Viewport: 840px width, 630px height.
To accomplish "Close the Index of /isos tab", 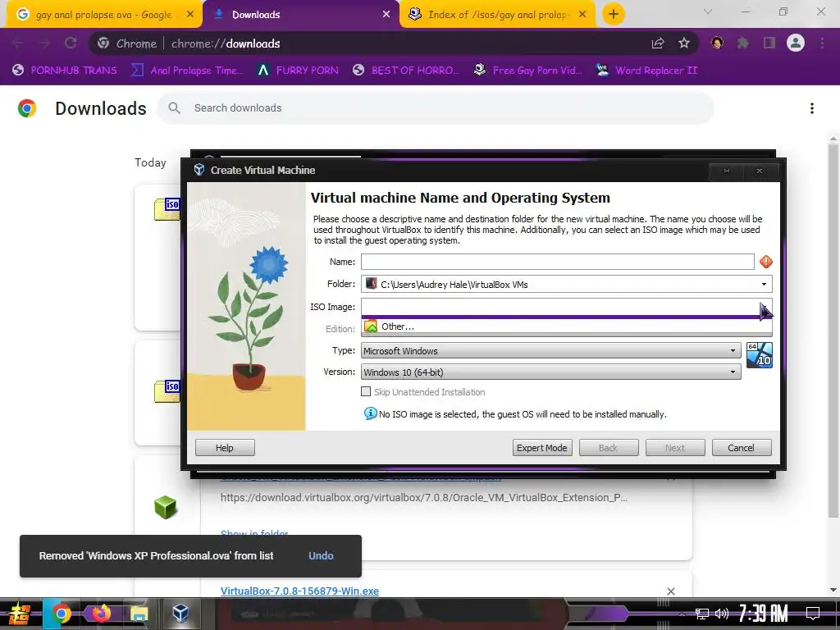I will pyautogui.click(x=583, y=15).
